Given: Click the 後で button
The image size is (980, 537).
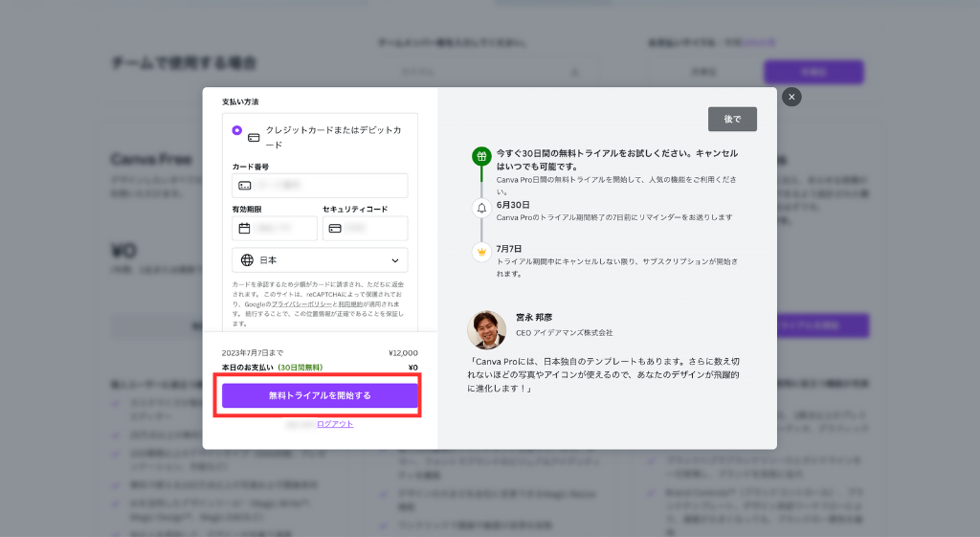Looking at the screenshot, I should (732, 119).
